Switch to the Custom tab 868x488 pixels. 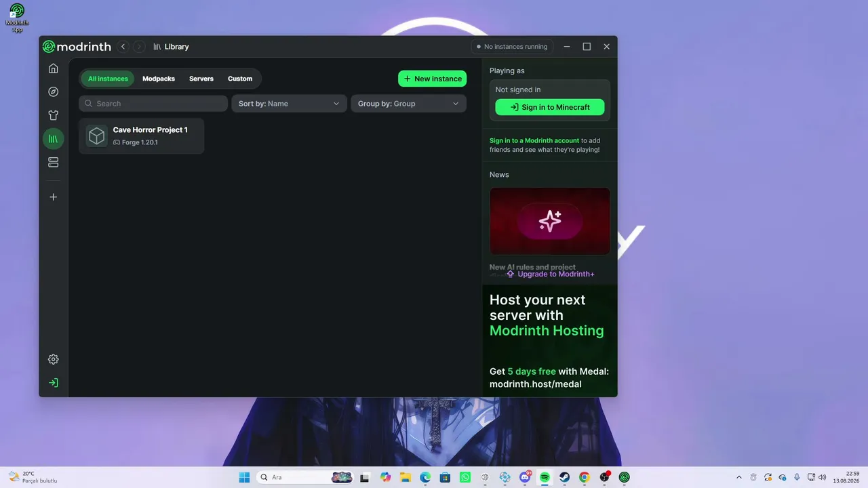pyautogui.click(x=240, y=79)
